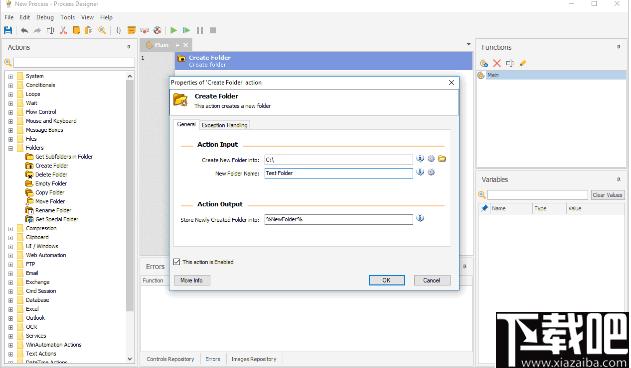Open the View menu

point(87,17)
